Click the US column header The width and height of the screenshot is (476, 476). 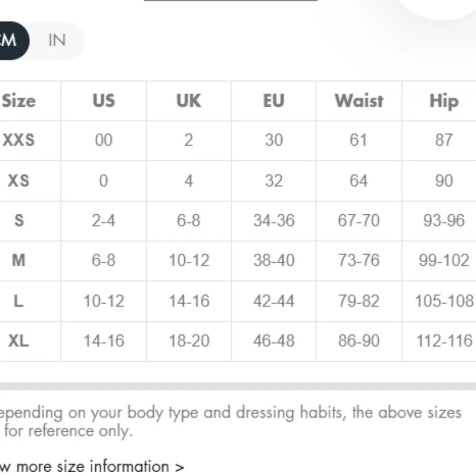[x=103, y=101]
